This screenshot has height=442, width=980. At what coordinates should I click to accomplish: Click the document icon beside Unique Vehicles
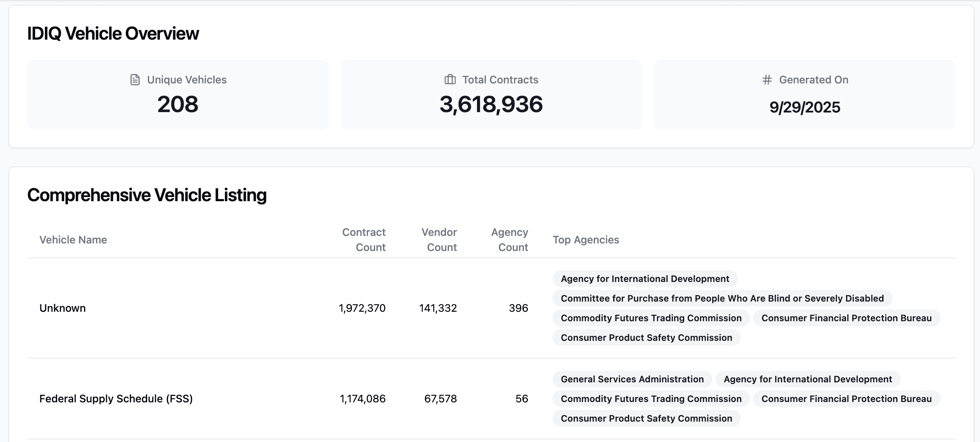tap(135, 80)
